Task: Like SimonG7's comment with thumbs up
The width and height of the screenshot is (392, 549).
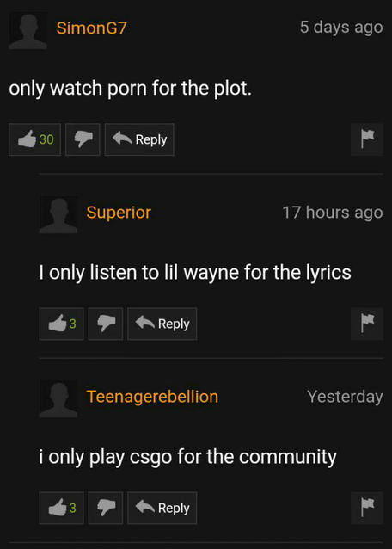Action: click(x=34, y=139)
